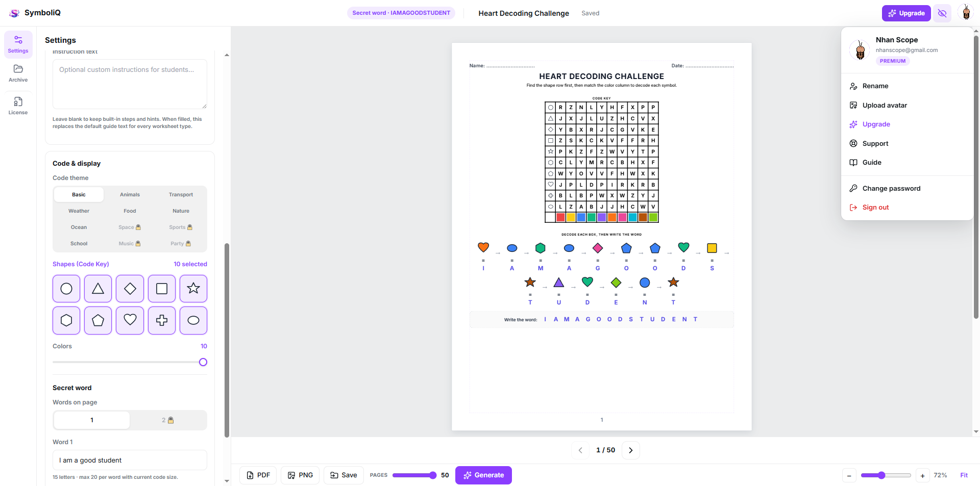
Task: Fit the page to view
Action: pos(964,475)
